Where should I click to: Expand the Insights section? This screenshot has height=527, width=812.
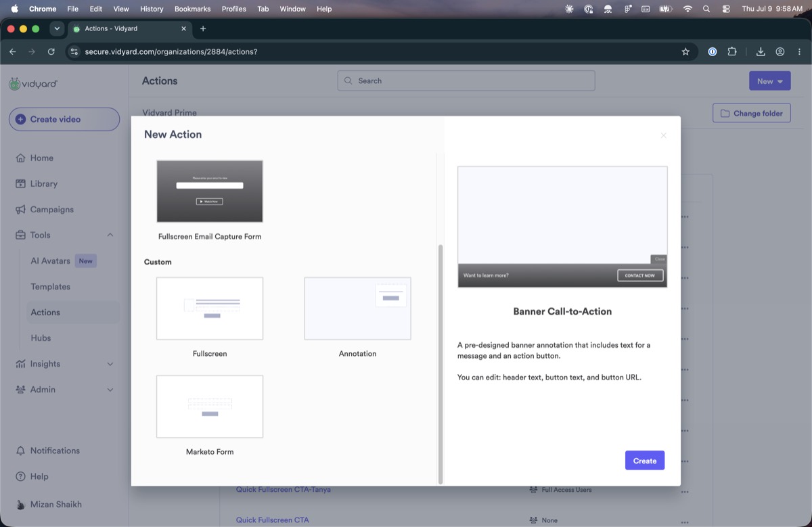pos(110,364)
